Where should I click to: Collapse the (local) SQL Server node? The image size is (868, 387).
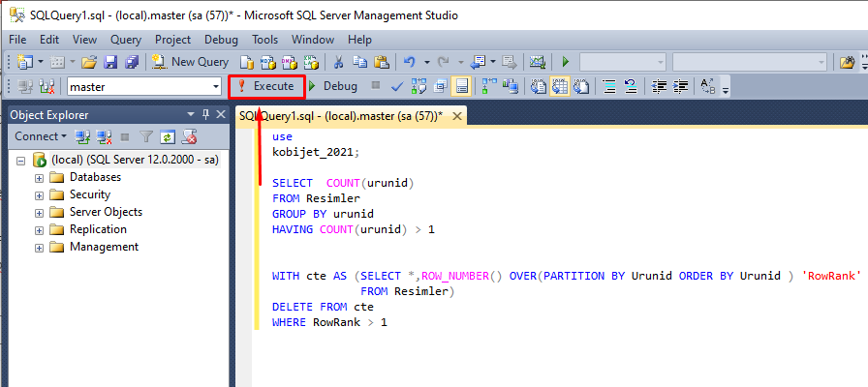[21, 161]
